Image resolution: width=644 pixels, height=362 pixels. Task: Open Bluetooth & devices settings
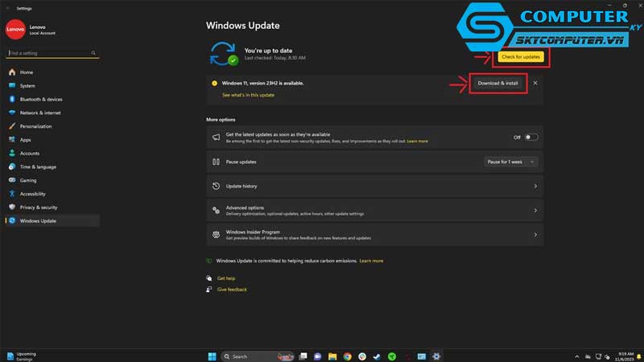click(40, 99)
